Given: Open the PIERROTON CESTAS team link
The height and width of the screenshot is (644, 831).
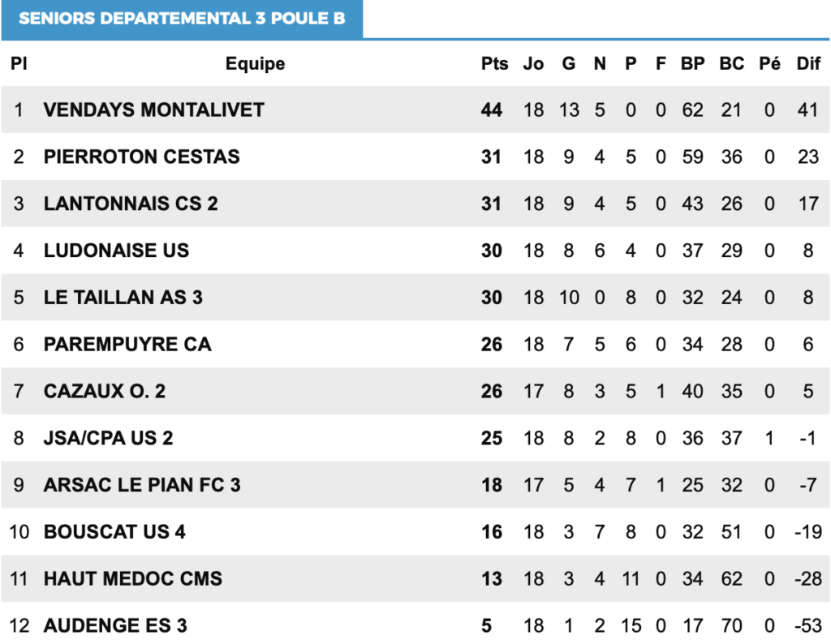Looking at the screenshot, I should (x=141, y=157).
